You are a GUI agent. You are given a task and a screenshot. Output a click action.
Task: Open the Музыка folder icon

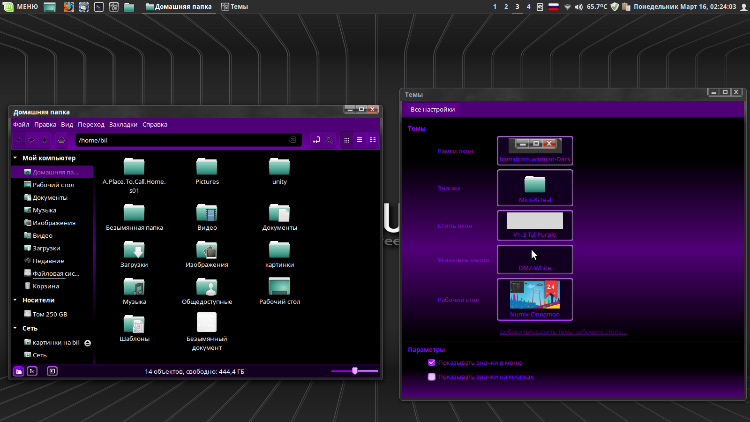point(134,287)
